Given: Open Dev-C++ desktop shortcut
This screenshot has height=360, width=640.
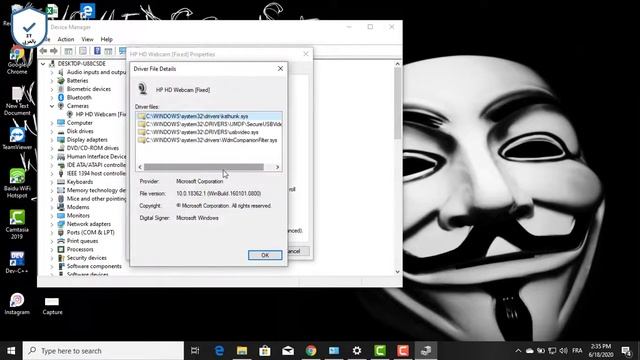Looking at the screenshot, I should (17, 262).
